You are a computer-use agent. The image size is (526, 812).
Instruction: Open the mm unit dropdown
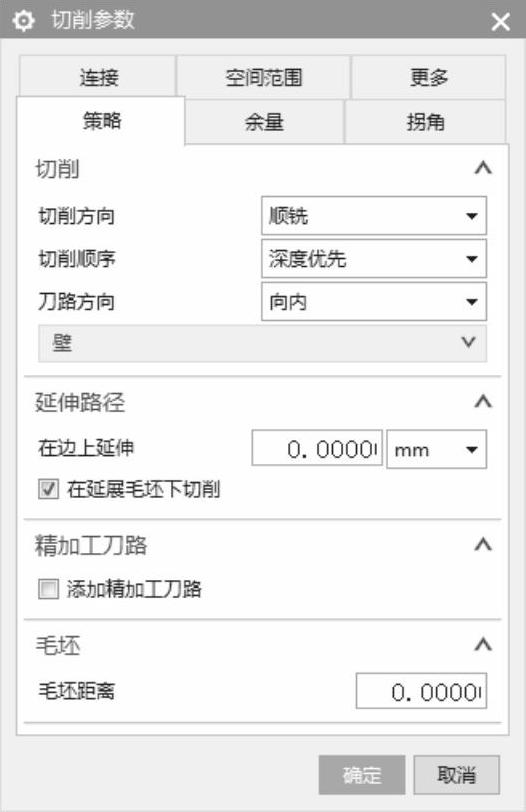tap(436, 449)
